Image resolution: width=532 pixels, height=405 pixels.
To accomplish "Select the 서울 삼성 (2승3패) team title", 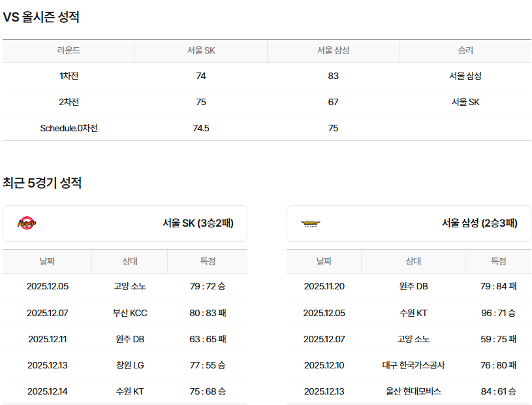I will coord(479,223).
